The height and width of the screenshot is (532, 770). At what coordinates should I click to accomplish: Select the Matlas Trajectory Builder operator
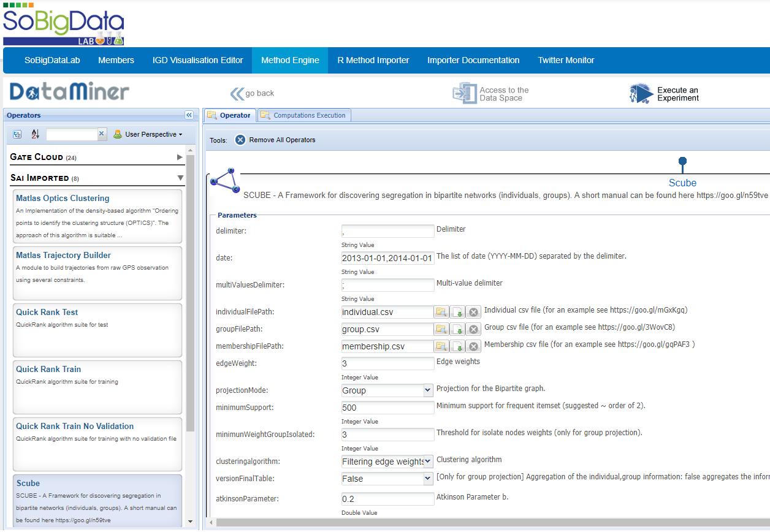[97, 273]
